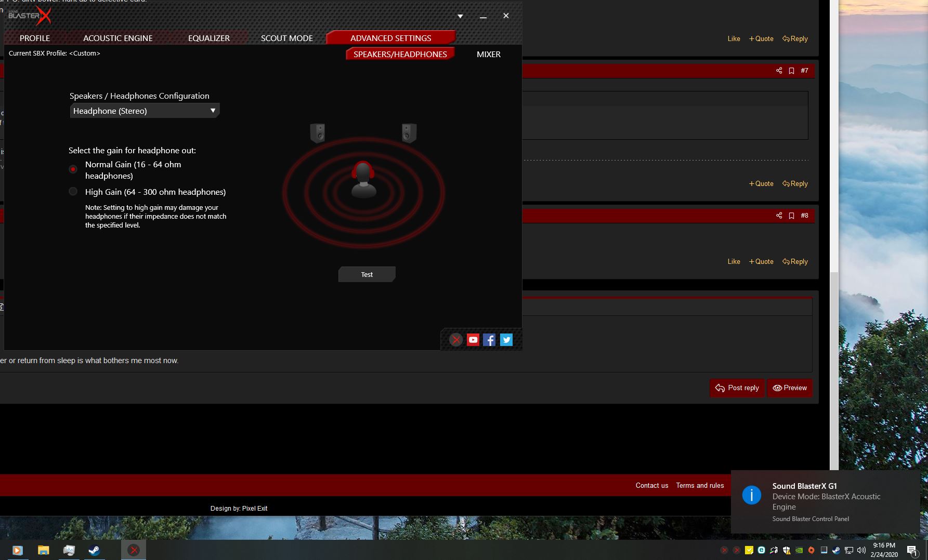
Task: Select Normal Gain (16 - 64 ohm)
Action: coord(73,169)
